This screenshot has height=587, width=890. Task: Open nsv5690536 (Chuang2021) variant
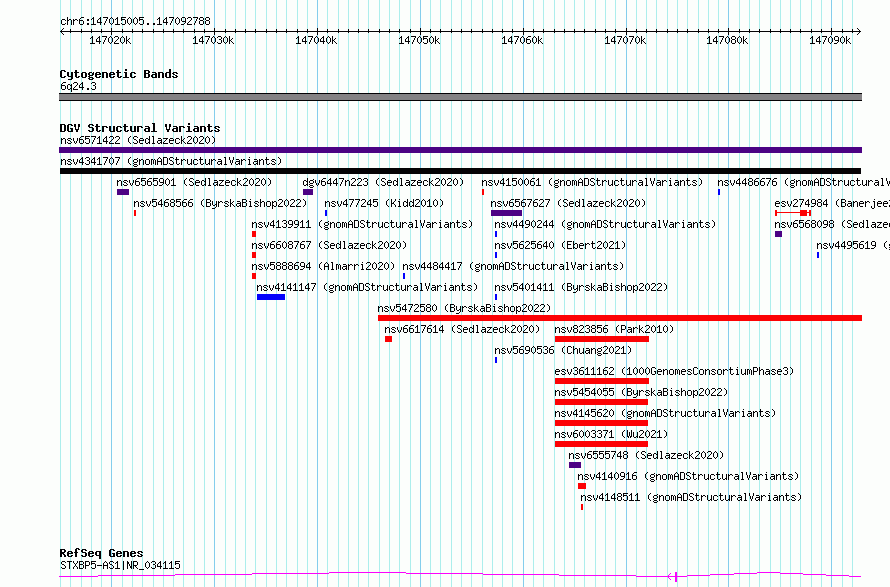[x=563, y=350]
